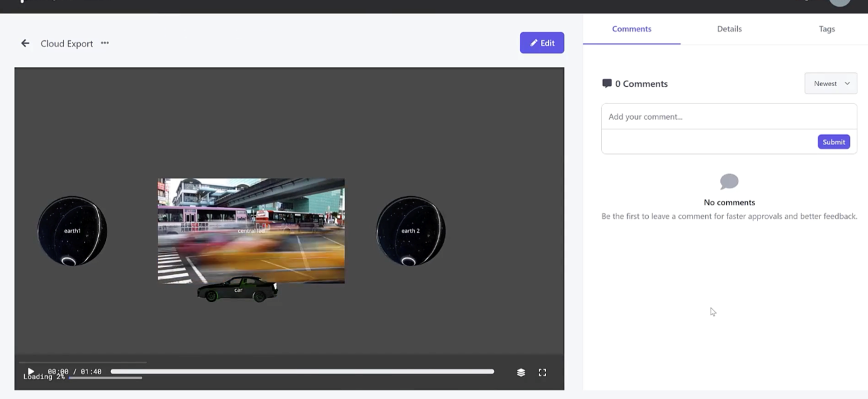The height and width of the screenshot is (399, 868).
Task: Focus the Add your comment field
Action: pos(729,117)
